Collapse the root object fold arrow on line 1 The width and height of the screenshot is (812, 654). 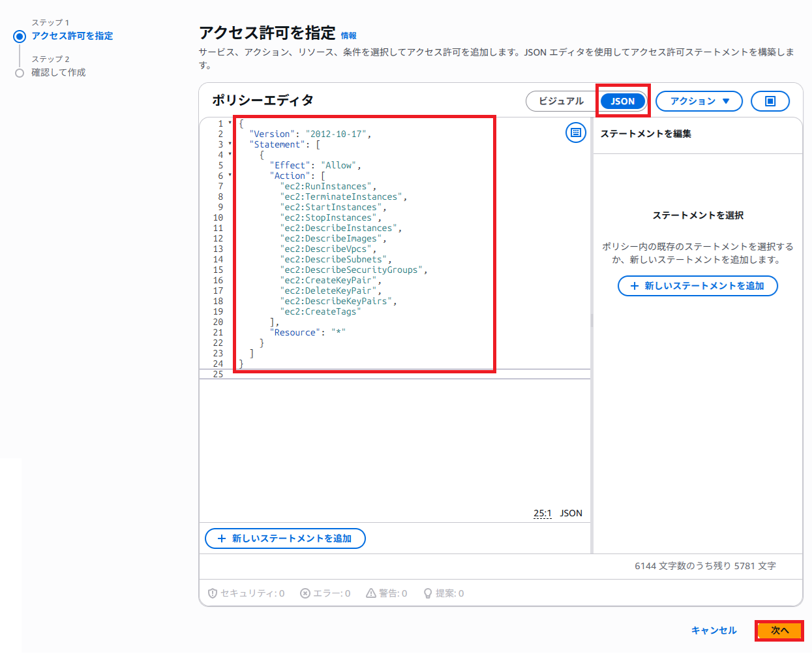click(x=230, y=123)
